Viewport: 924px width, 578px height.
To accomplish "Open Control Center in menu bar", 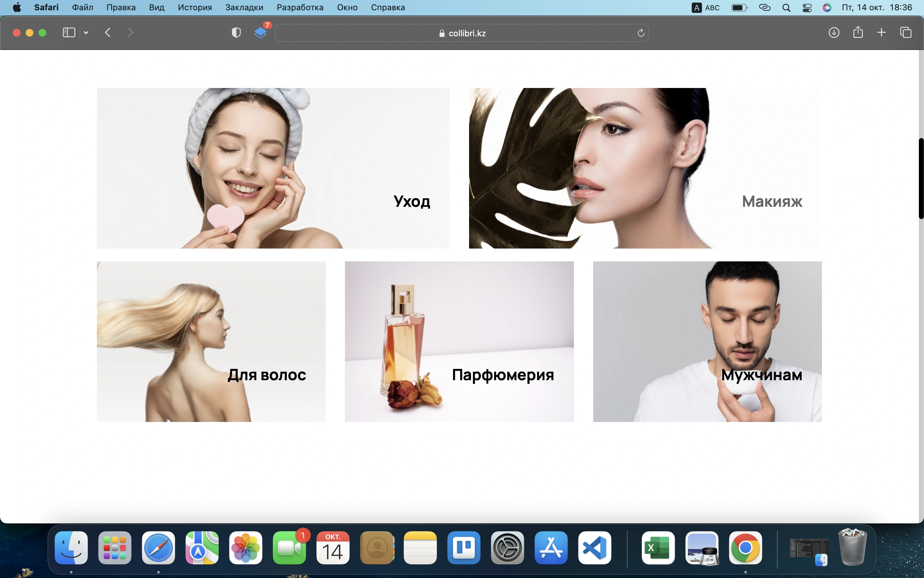I will pyautogui.click(x=807, y=8).
